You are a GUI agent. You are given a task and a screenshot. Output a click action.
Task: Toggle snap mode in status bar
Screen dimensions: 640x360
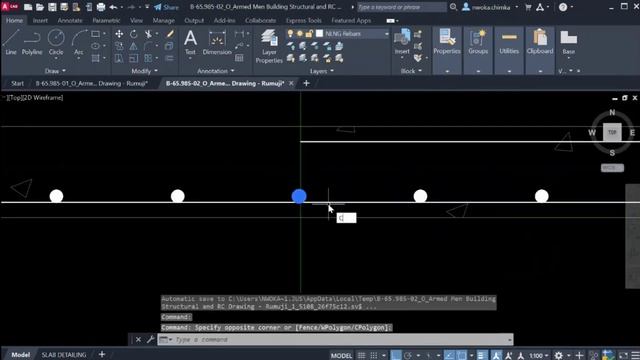pos(373,356)
